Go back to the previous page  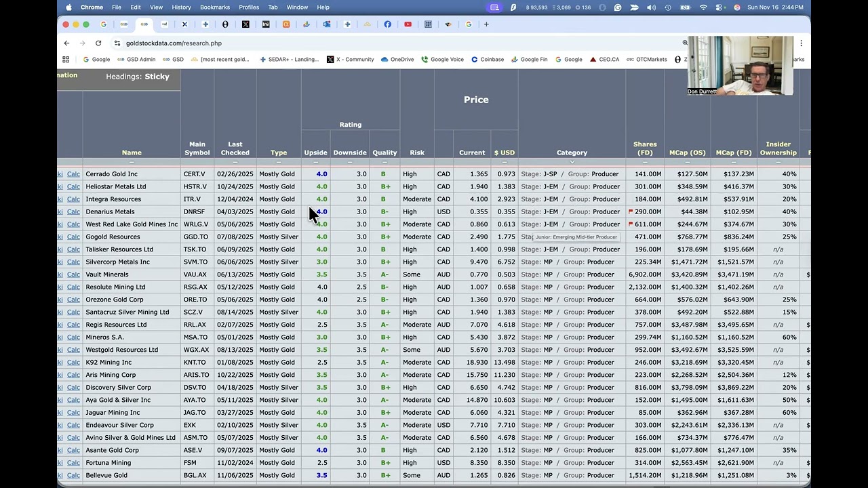click(66, 43)
